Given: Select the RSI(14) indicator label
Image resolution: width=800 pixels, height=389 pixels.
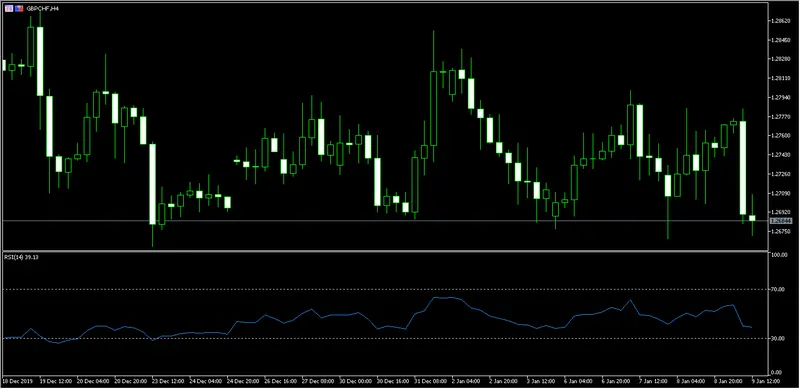Looking at the screenshot, I should (21, 257).
